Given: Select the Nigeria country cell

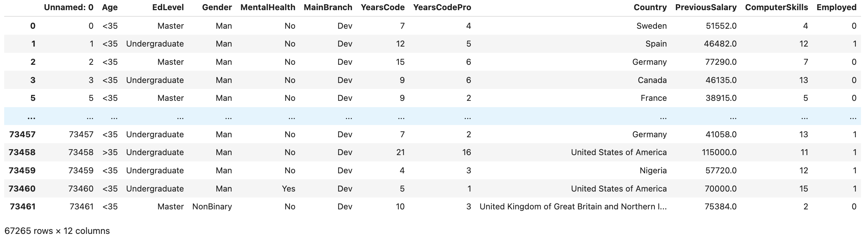Looking at the screenshot, I should 653,171.
